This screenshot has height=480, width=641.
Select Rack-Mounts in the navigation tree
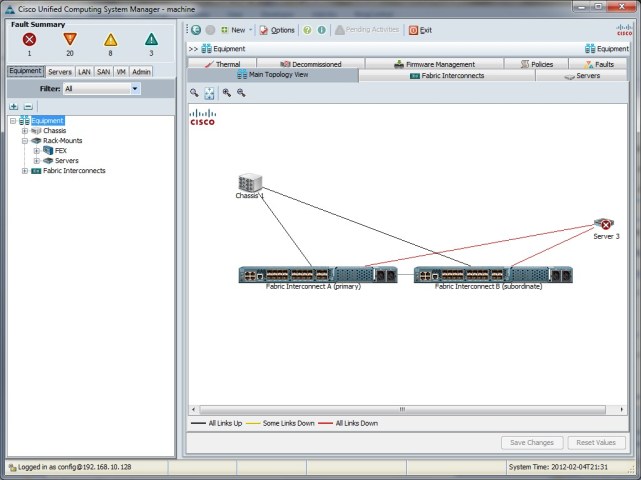click(63, 141)
